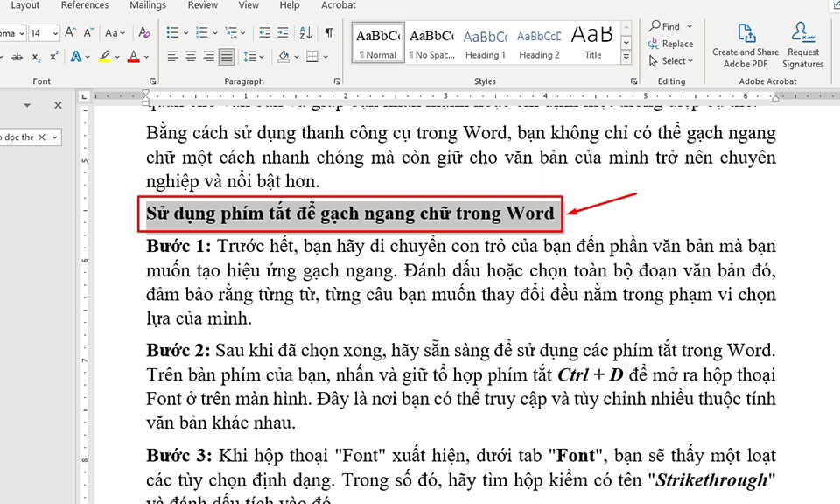Expand multilevel list dropdown arrow
Viewport: 840px width, 504px height.
[242, 33]
